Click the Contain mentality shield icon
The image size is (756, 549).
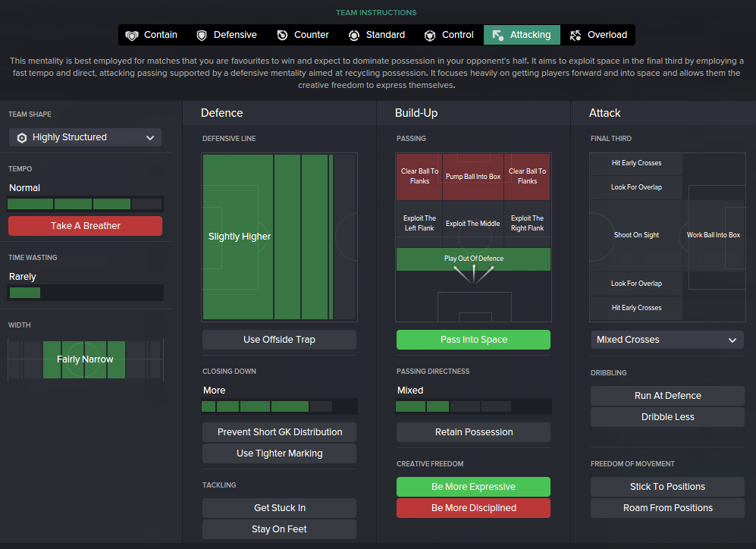click(x=132, y=35)
